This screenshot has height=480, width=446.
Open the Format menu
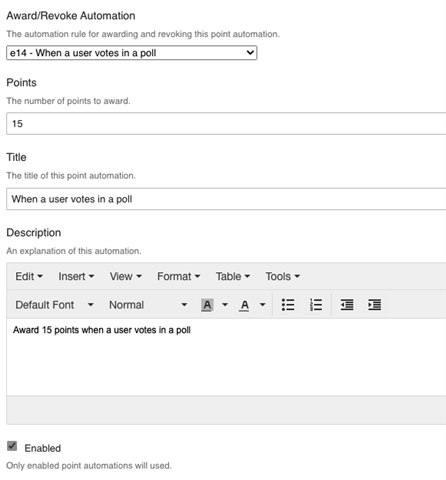tap(179, 276)
